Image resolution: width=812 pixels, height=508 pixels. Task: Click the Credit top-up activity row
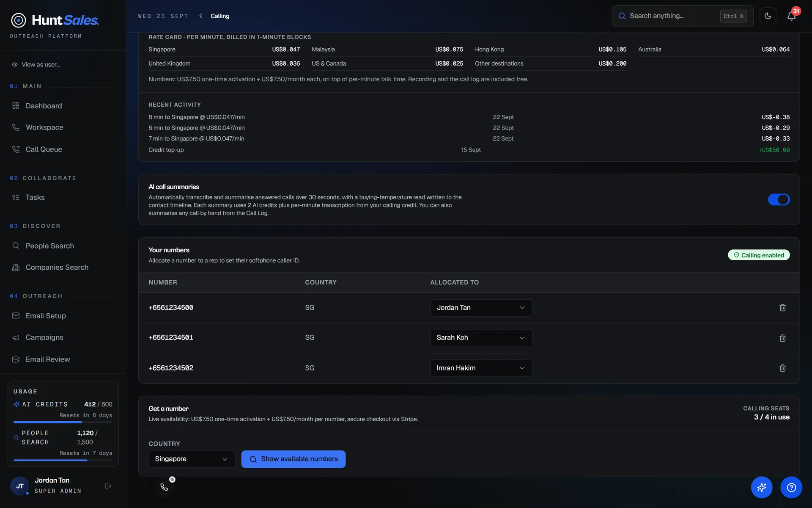[x=469, y=150]
